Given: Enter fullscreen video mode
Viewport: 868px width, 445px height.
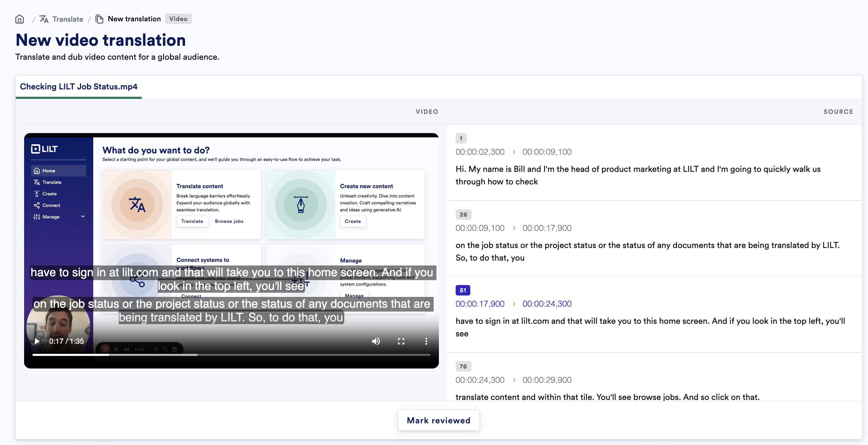Looking at the screenshot, I should (401, 341).
